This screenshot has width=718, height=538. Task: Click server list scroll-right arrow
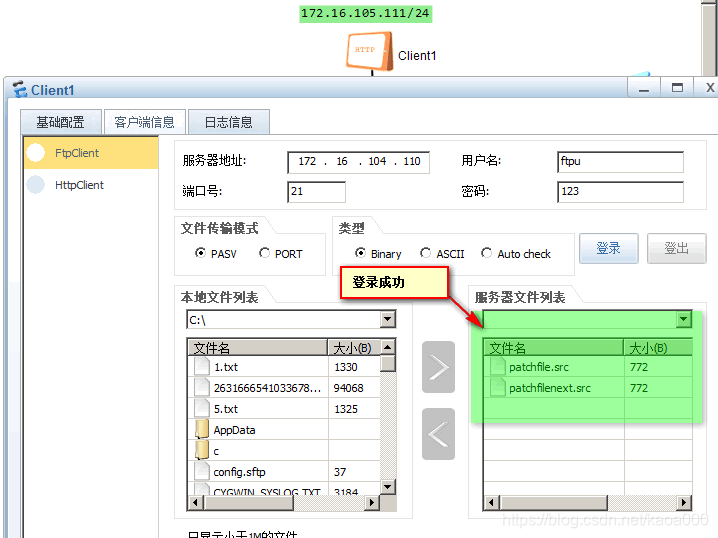684,502
